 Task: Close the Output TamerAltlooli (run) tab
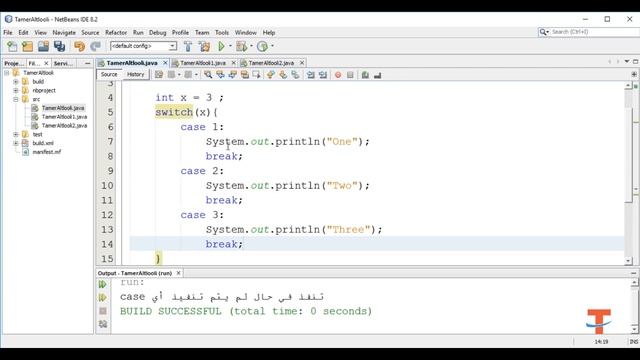(178, 273)
